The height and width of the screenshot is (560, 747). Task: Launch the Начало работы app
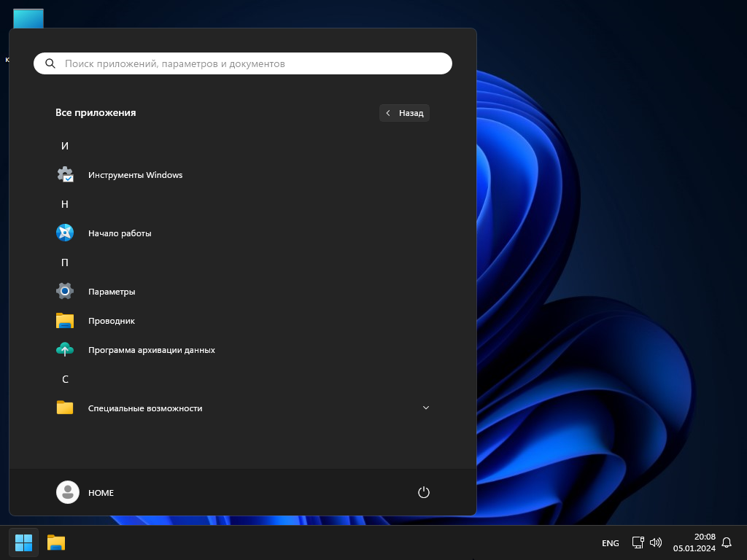click(x=120, y=233)
